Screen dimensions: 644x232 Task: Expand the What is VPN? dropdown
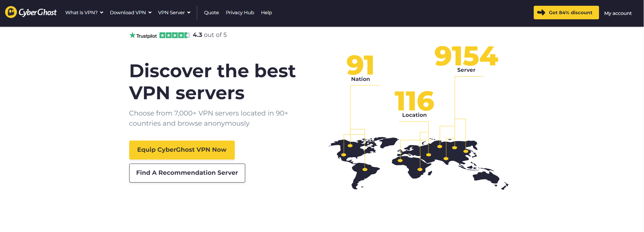(84, 13)
